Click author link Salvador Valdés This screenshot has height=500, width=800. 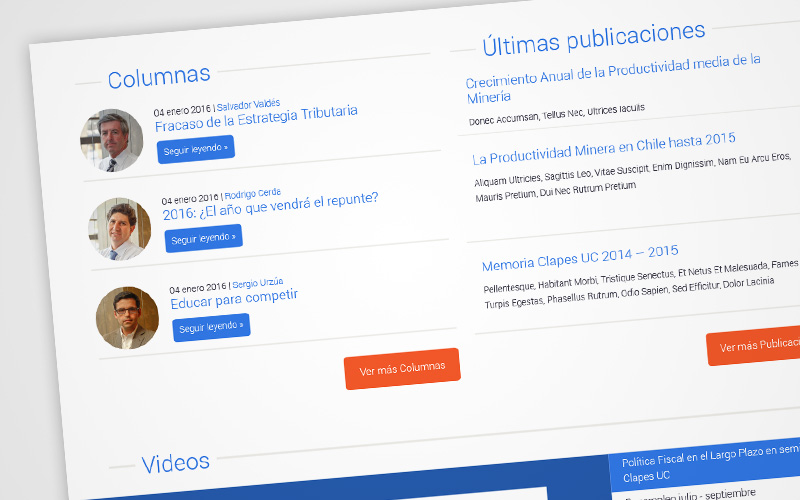[248, 105]
